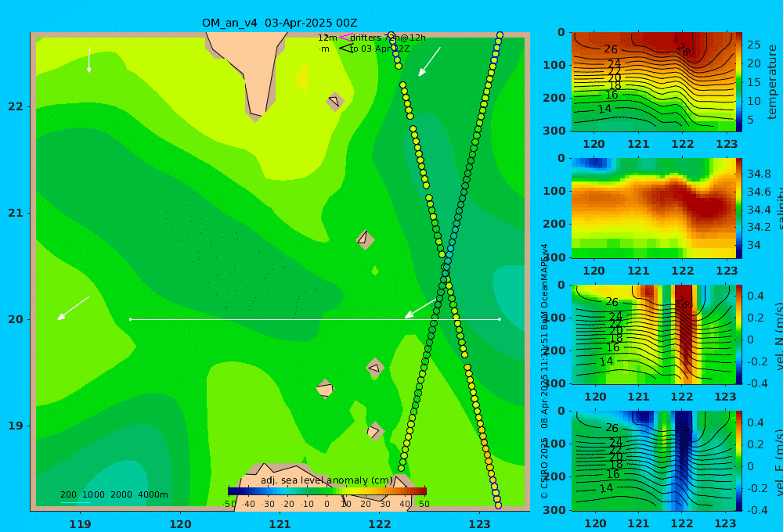
Task: Click the bathymetry legend '200 1000 2000 4000m'
Action: click(x=114, y=494)
